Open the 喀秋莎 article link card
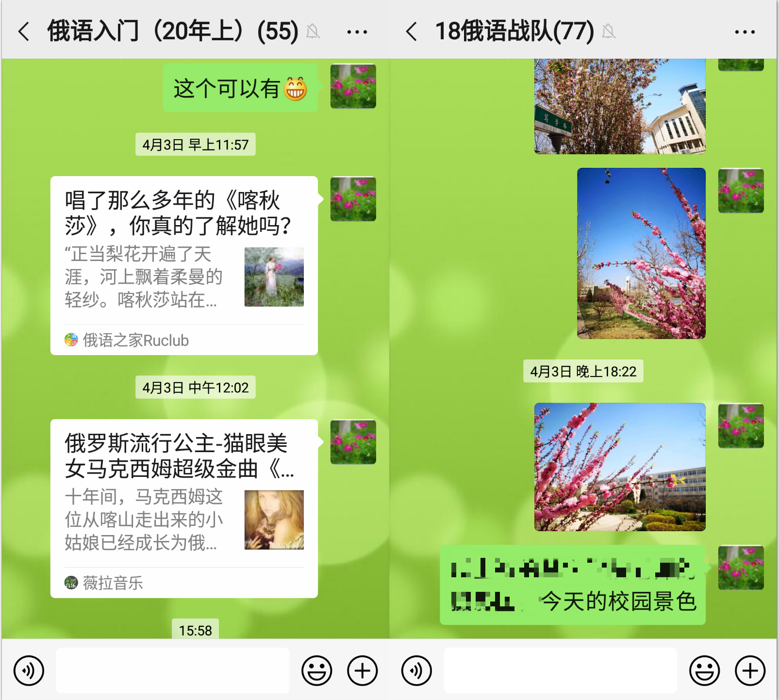This screenshot has height=700, width=779. click(x=184, y=265)
